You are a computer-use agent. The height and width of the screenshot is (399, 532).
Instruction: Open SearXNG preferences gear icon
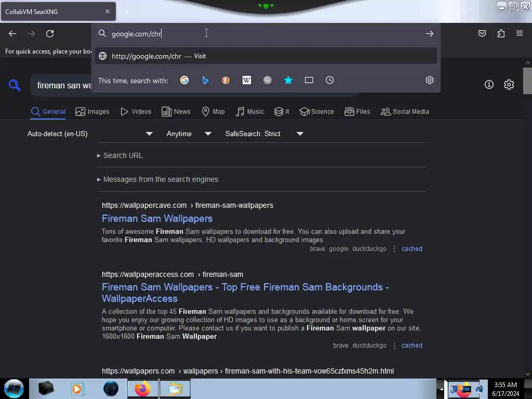pyautogui.click(x=509, y=85)
